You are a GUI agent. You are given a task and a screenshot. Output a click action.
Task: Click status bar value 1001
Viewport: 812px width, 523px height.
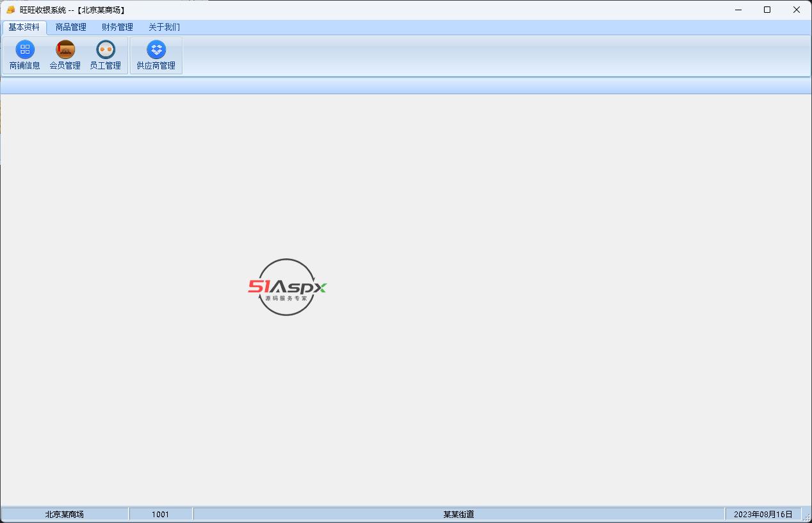[x=161, y=514]
